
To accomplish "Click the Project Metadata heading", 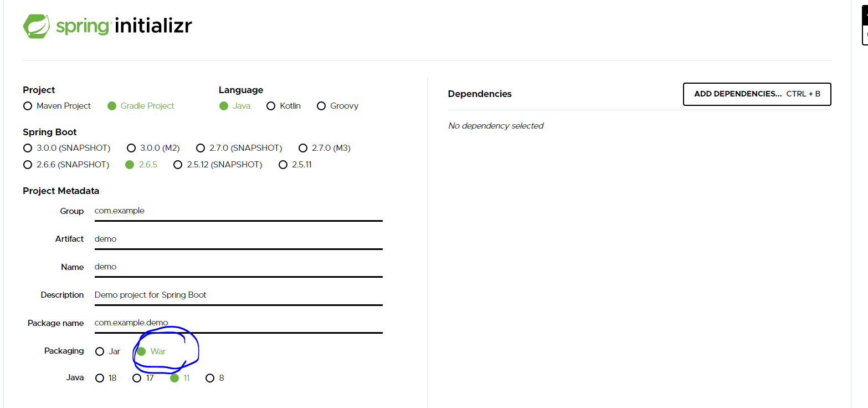I will (x=61, y=191).
